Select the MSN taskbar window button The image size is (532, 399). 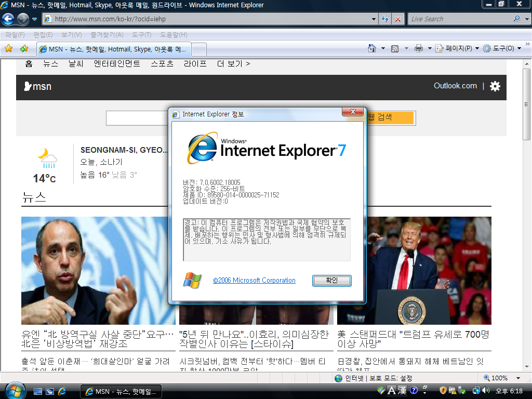[x=121, y=392]
